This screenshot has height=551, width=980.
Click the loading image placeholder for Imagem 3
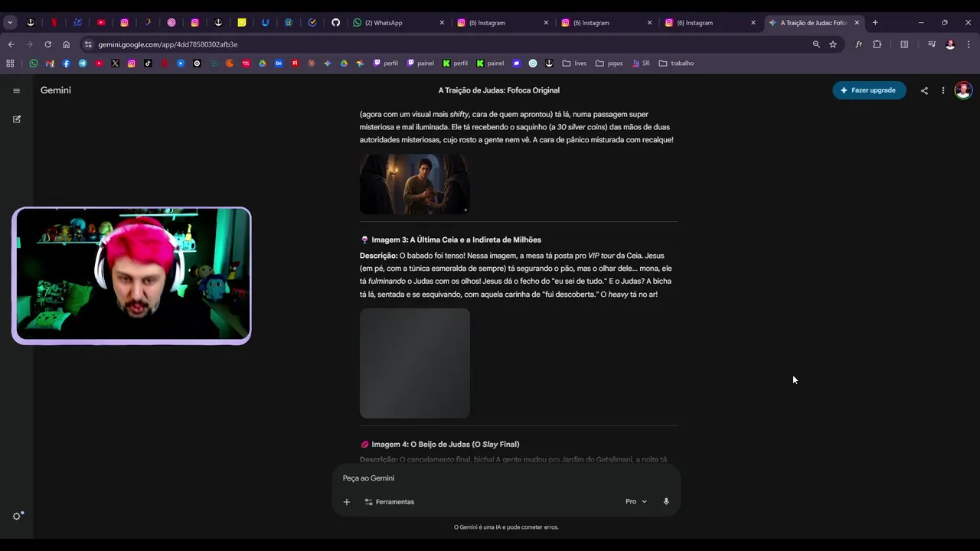(414, 363)
